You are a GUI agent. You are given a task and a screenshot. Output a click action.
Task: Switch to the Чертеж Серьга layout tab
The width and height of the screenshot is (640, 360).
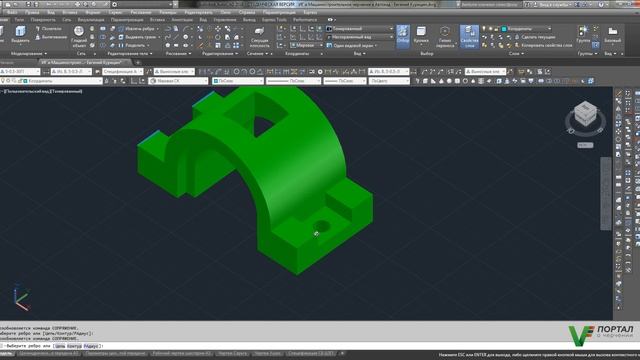[233, 353]
